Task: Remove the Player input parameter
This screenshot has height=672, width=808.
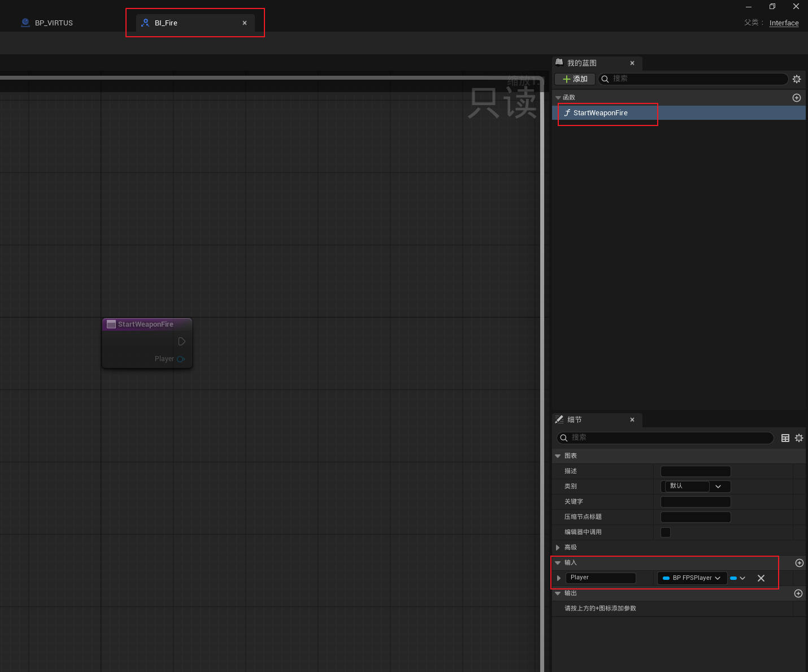Action: [x=761, y=578]
